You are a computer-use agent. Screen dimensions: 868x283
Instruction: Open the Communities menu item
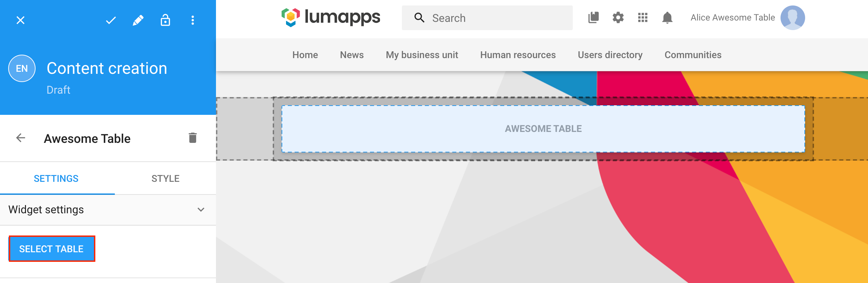[x=693, y=55]
